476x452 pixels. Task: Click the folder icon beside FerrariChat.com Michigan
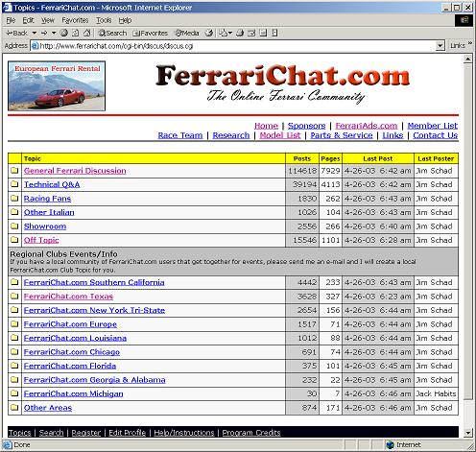[14, 393]
